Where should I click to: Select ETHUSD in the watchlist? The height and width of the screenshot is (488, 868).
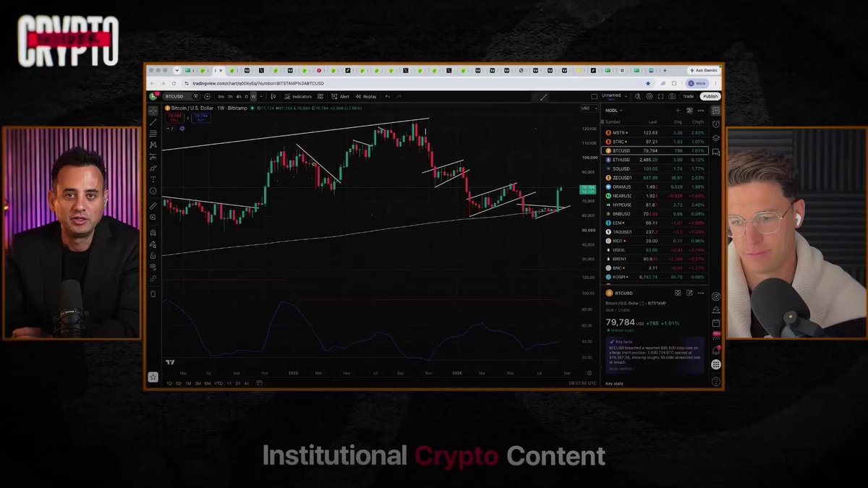pyautogui.click(x=655, y=160)
